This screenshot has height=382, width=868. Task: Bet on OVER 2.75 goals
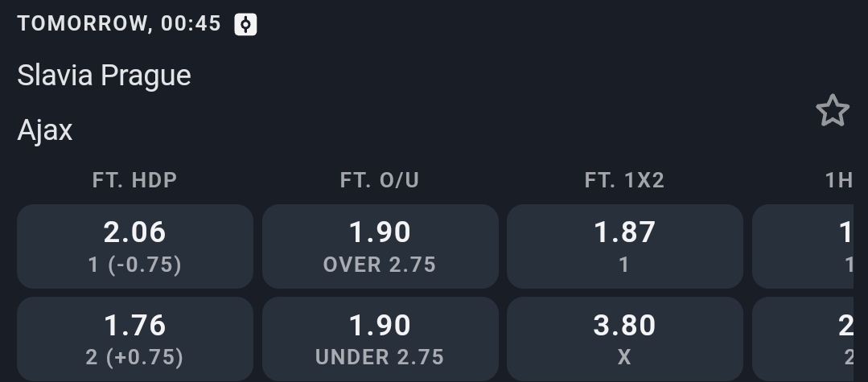[x=380, y=245]
